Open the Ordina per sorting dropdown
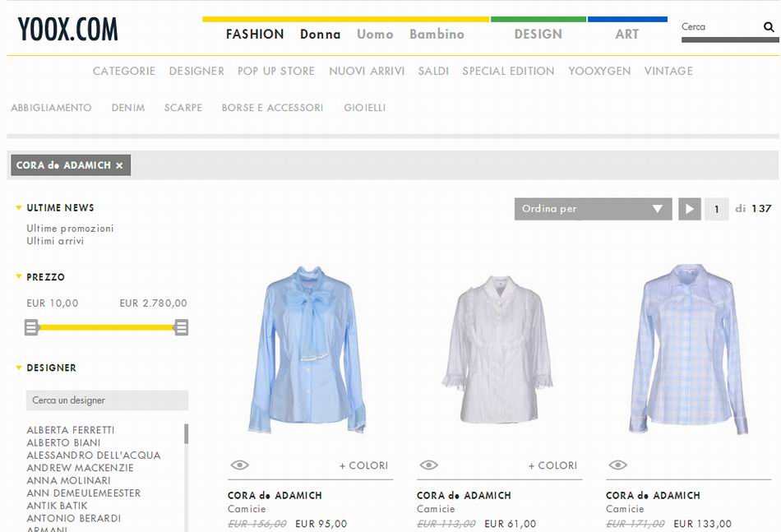Screen dimensions: 781x532 (594, 209)
